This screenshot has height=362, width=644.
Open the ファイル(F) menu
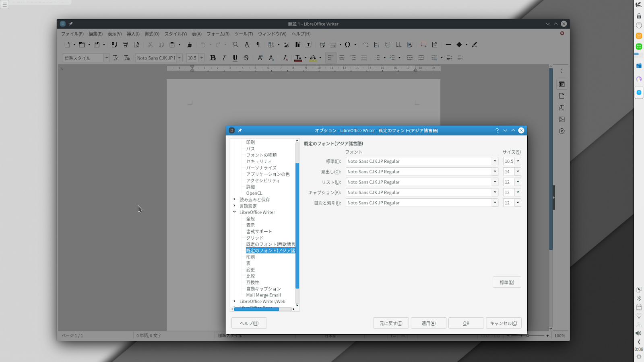[72, 34]
